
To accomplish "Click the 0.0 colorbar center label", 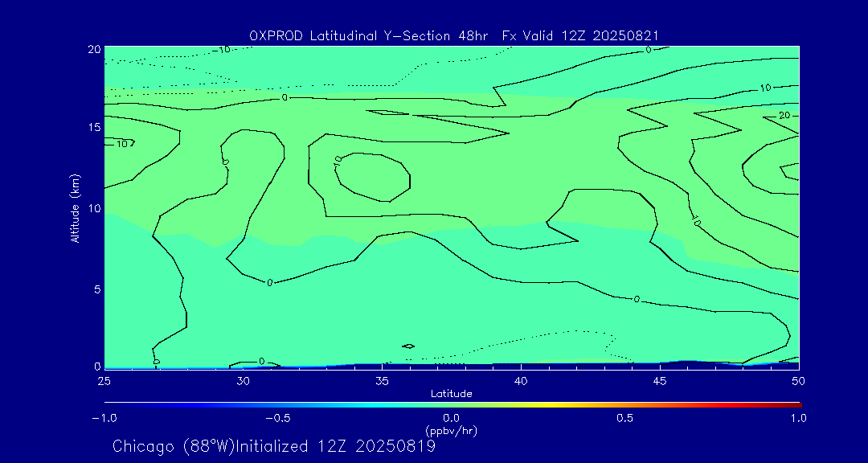I will pyautogui.click(x=451, y=418).
